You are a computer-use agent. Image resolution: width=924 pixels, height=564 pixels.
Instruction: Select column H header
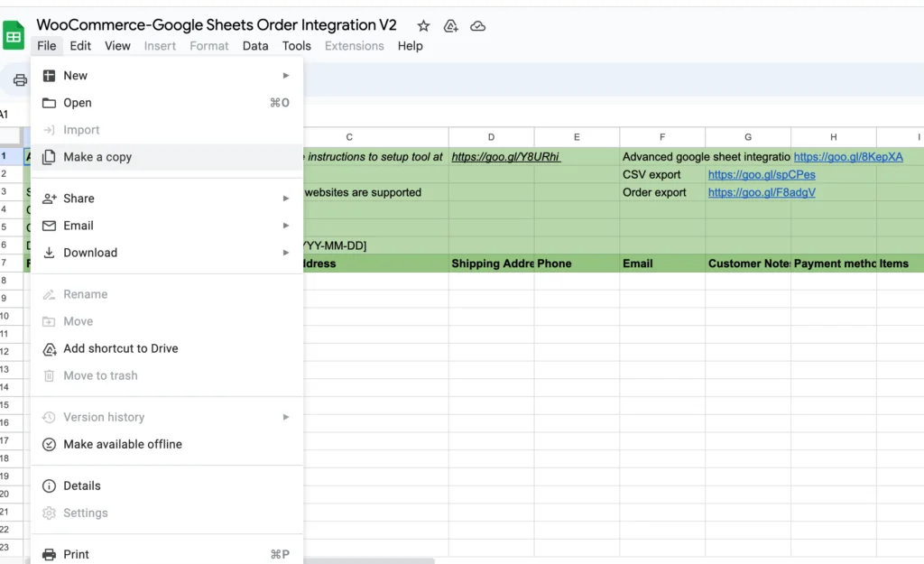point(833,137)
